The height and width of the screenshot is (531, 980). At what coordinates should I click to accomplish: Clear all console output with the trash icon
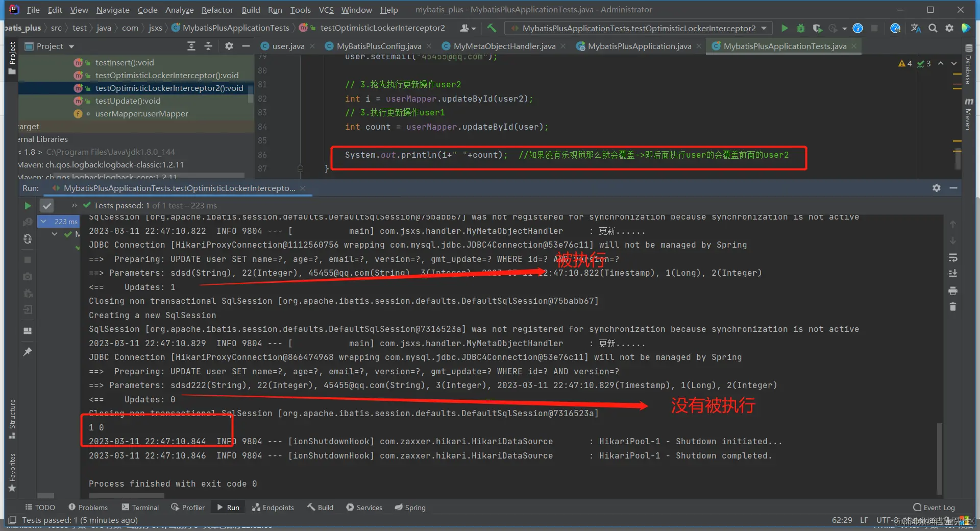pos(952,307)
